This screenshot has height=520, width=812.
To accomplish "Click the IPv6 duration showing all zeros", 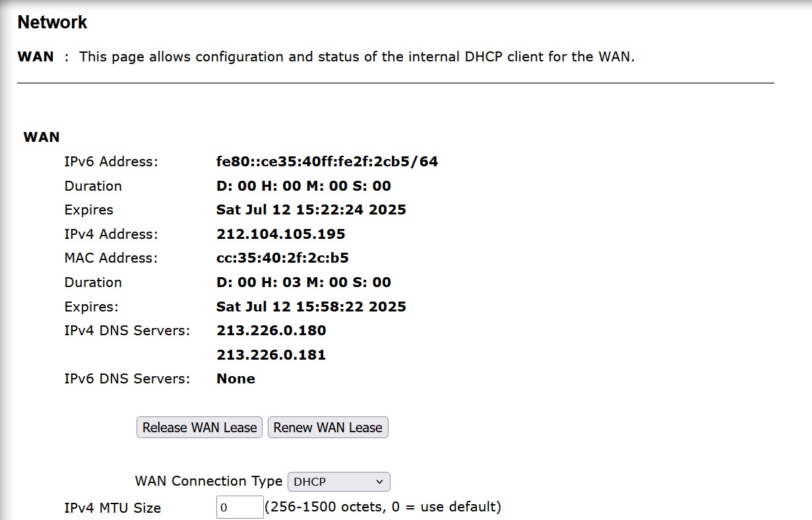I will pos(303,186).
